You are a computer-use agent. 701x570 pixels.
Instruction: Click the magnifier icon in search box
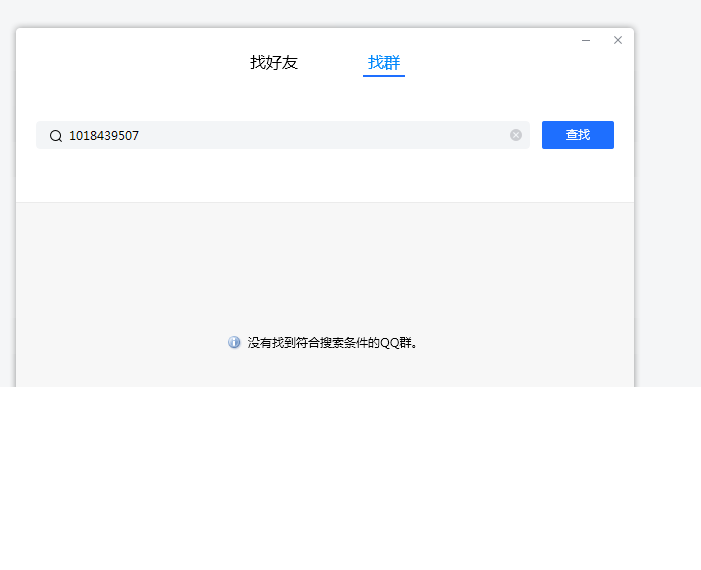tap(56, 136)
